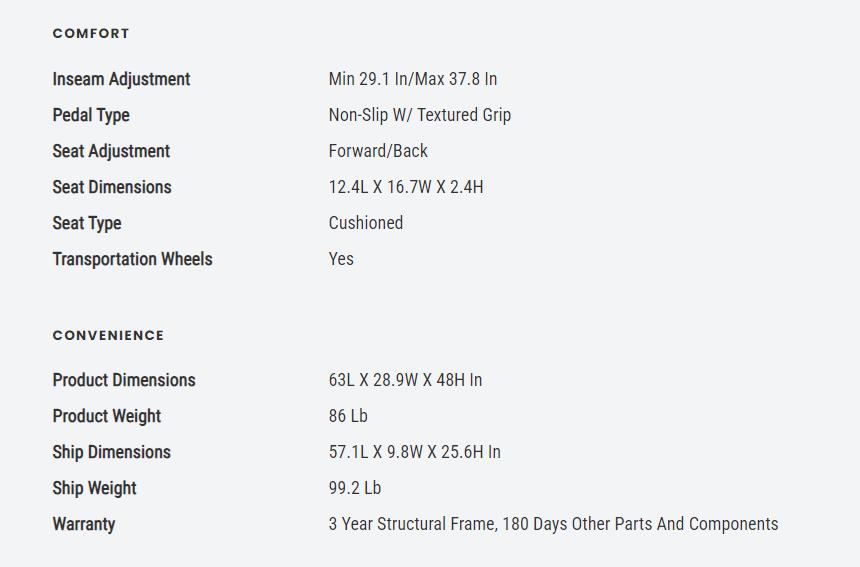Viewport: 860px width, 567px height.
Task: Click the '63L X 28.9W X 48H In' value
Action: 405,380
